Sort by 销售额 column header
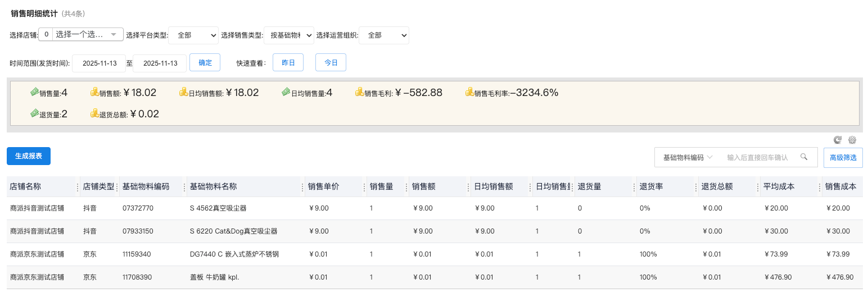Screen dimensions: 868x297 (423, 187)
